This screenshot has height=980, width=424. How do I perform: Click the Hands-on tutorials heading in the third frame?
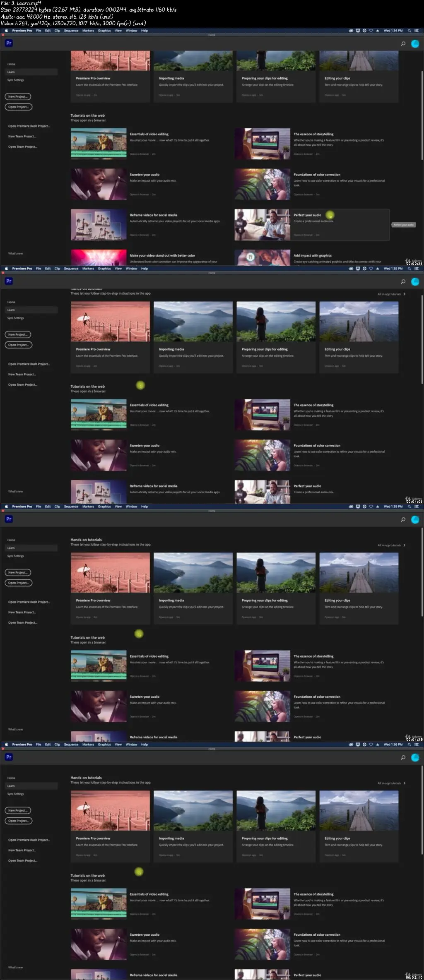[x=86, y=540]
